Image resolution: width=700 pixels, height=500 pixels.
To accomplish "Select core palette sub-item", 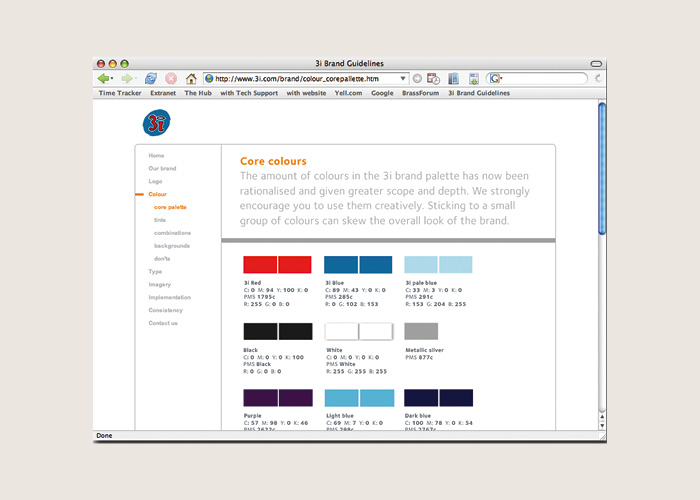I will point(170,207).
